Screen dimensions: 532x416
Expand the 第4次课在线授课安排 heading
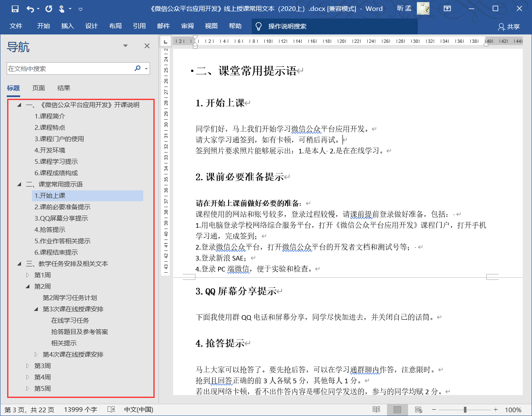click(x=36, y=355)
